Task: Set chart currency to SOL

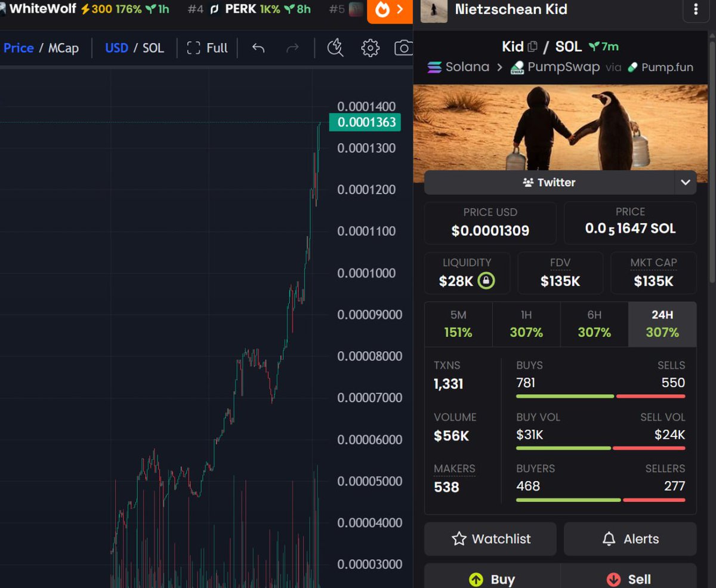Action: (153, 48)
